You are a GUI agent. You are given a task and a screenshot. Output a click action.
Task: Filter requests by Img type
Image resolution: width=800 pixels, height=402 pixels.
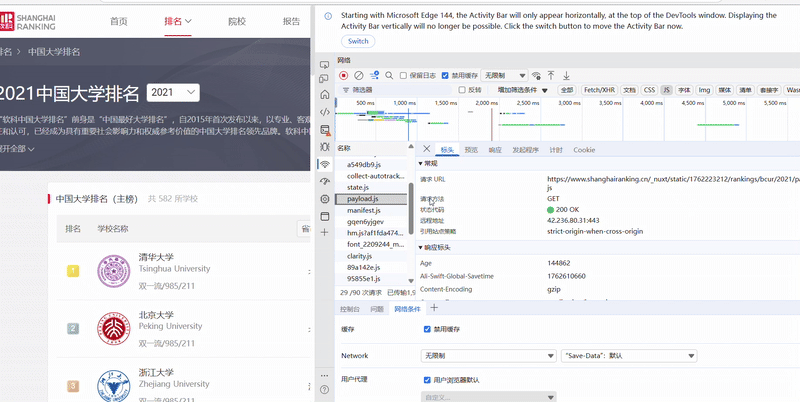click(704, 90)
